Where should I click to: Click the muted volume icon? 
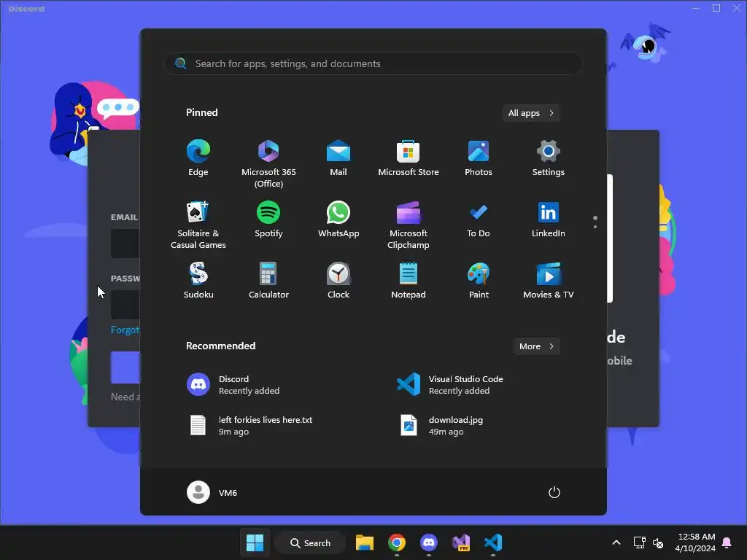tap(658, 542)
